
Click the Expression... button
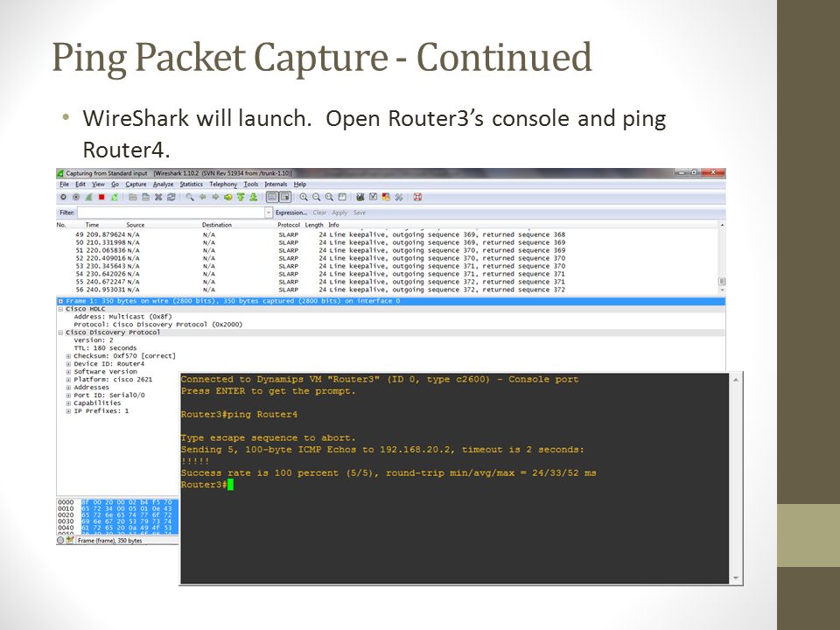click(291, 213)
